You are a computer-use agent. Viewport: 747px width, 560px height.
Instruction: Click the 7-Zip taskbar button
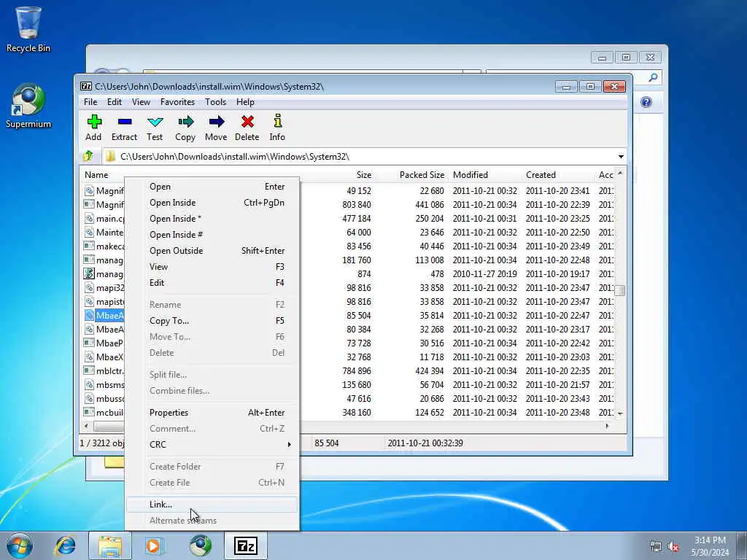(246, 545)
